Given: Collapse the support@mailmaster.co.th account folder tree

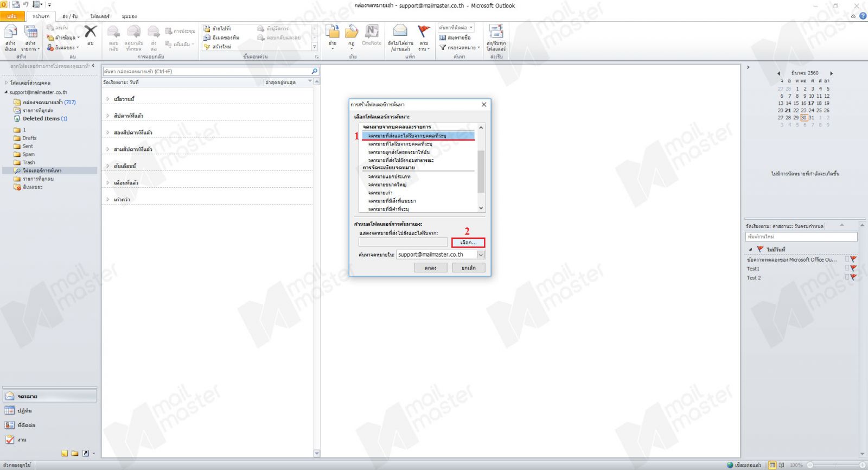Looking at the screenshot, I should (x=6, y=92).
